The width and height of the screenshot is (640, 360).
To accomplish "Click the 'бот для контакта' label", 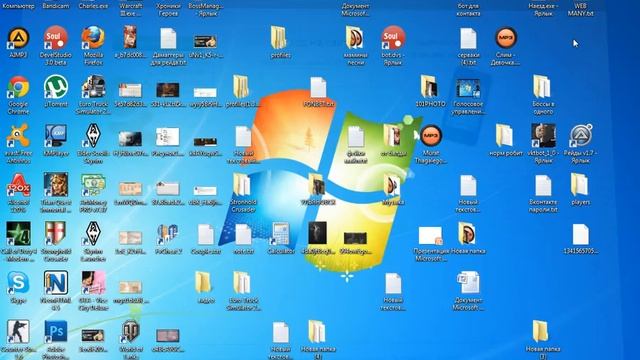I will click(468, 10).
